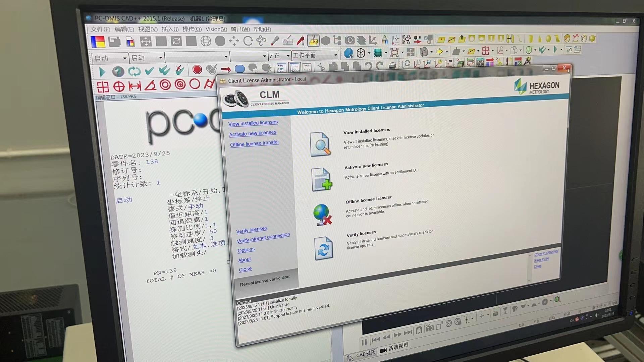
Task: Click the About link in CLM
Action: click(244, 260)
